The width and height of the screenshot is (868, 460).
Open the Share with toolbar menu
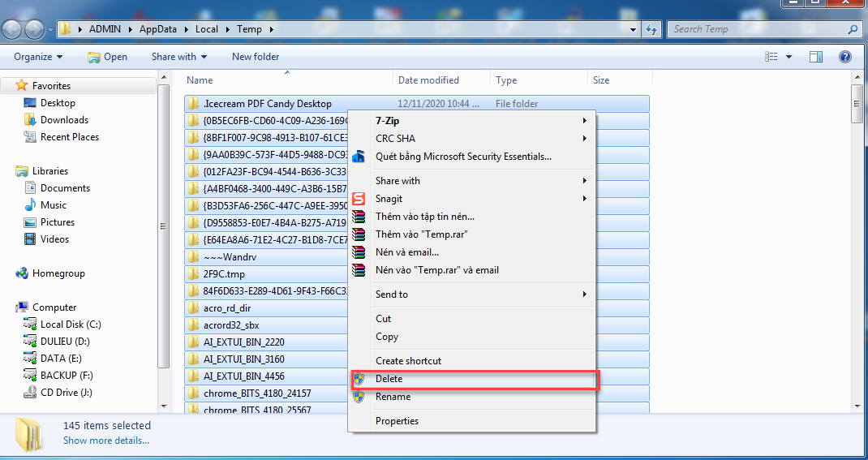(179, 57)
